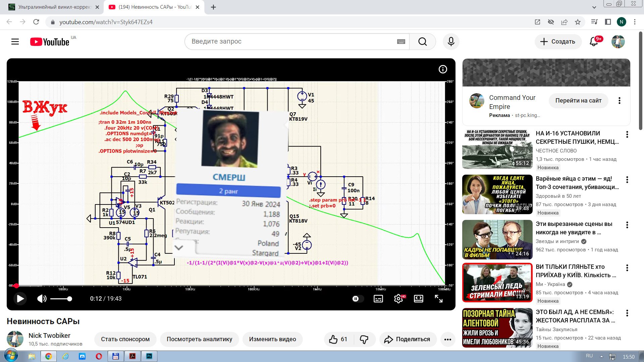This screenshot has height=362, width=644.
Task: Adjust the volume slider
Action: pos(61,299)
